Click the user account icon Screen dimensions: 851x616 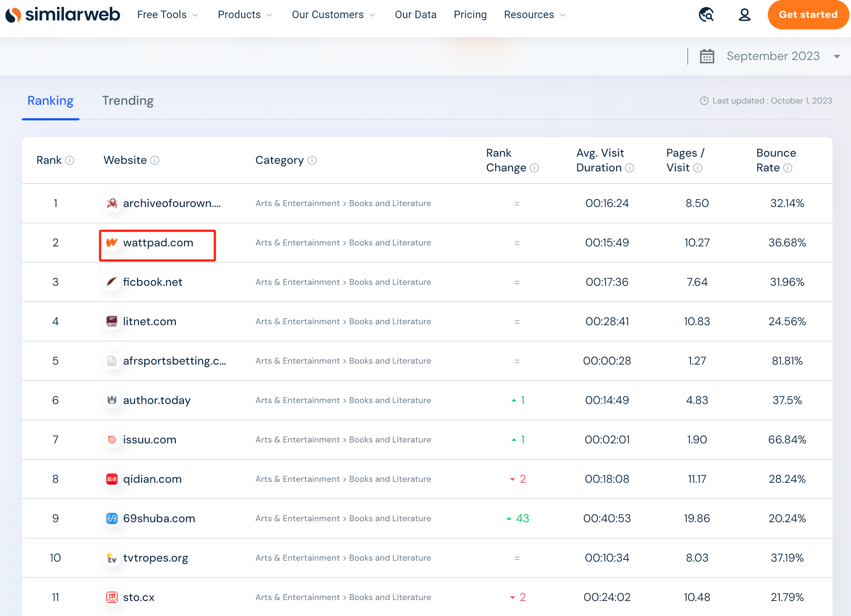tap(744, 15)
